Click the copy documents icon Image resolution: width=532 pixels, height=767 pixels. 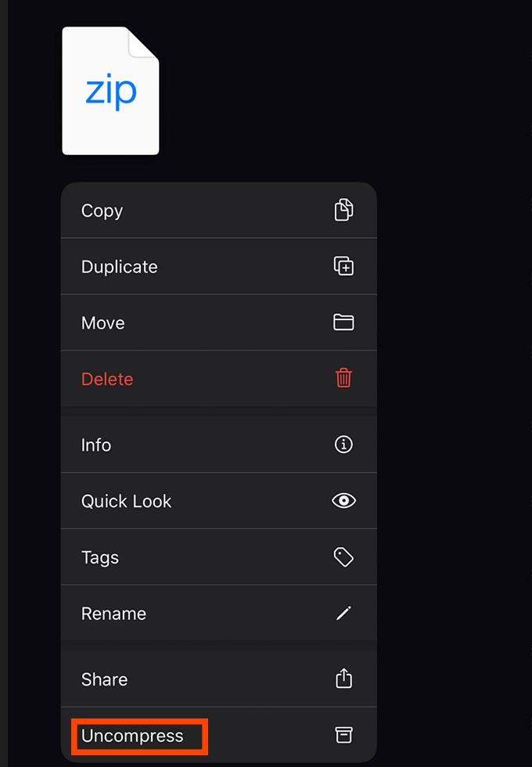(x=343, y=210)
